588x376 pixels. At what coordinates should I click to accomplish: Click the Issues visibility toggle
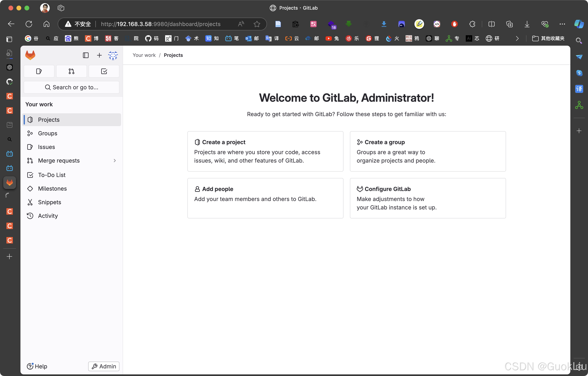[46, 147]
